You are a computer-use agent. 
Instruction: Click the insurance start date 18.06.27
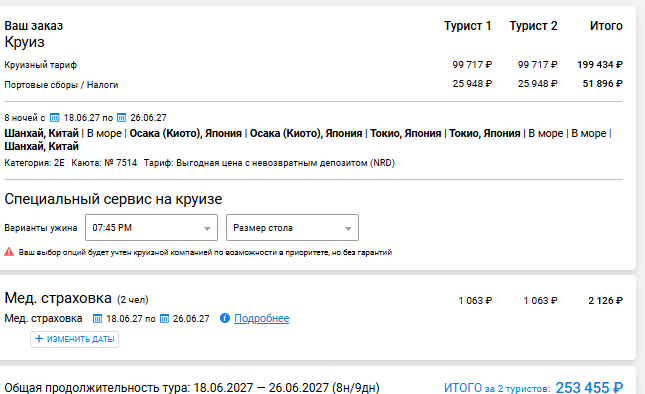click(125, 319)
